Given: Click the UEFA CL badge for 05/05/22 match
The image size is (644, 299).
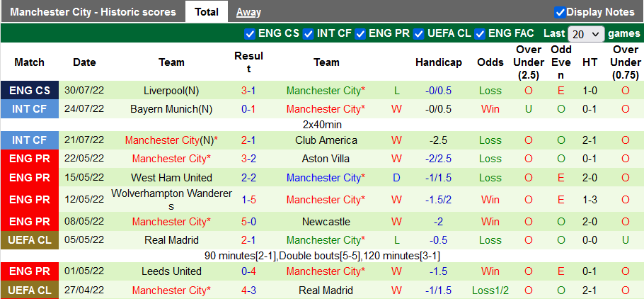Looking at the screenshot, I should (x=30, y=240).
